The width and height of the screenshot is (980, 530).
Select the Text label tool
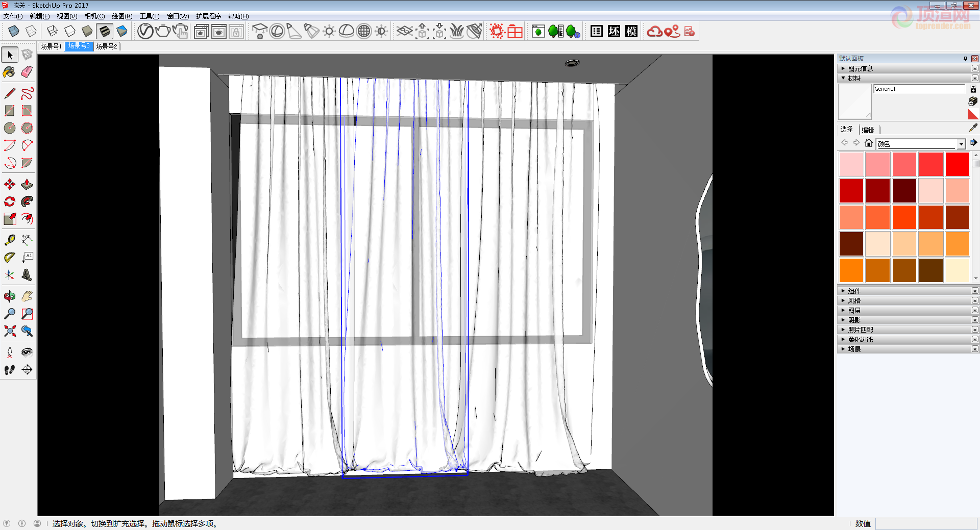pos(27,258)
